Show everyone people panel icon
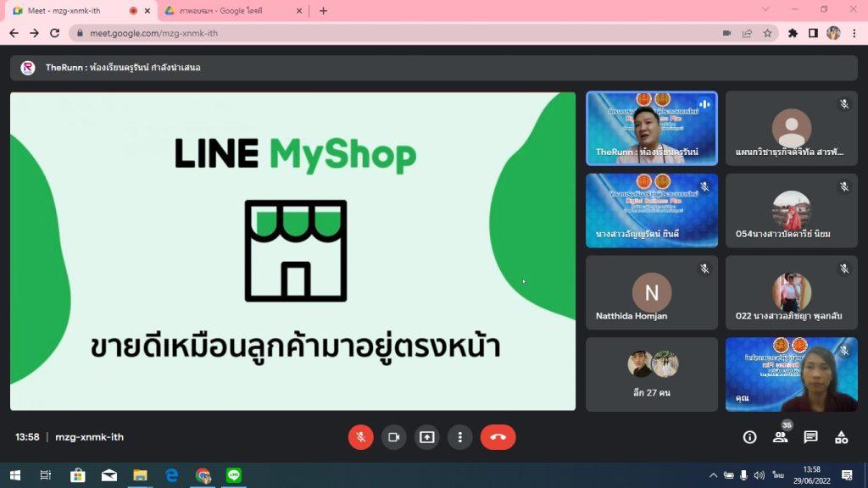 780,437
